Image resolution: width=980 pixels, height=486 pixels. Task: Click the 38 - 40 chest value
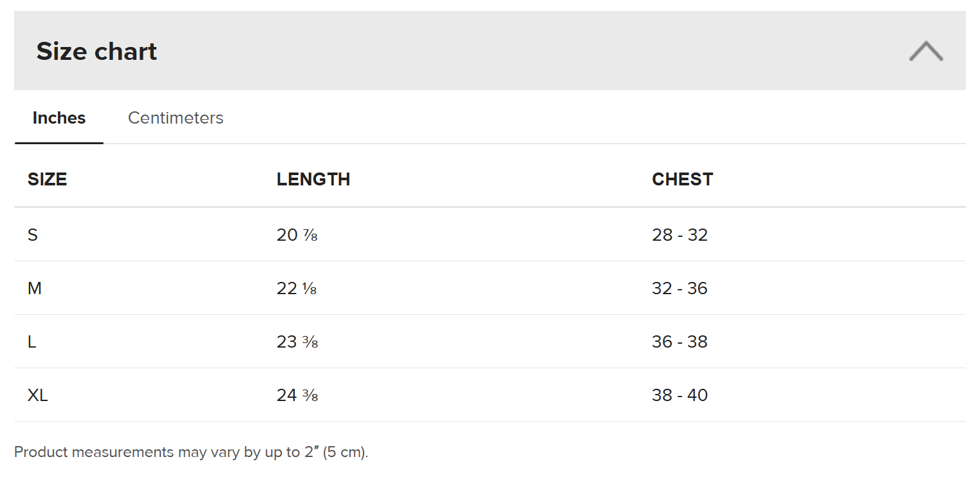pos(680,395)
